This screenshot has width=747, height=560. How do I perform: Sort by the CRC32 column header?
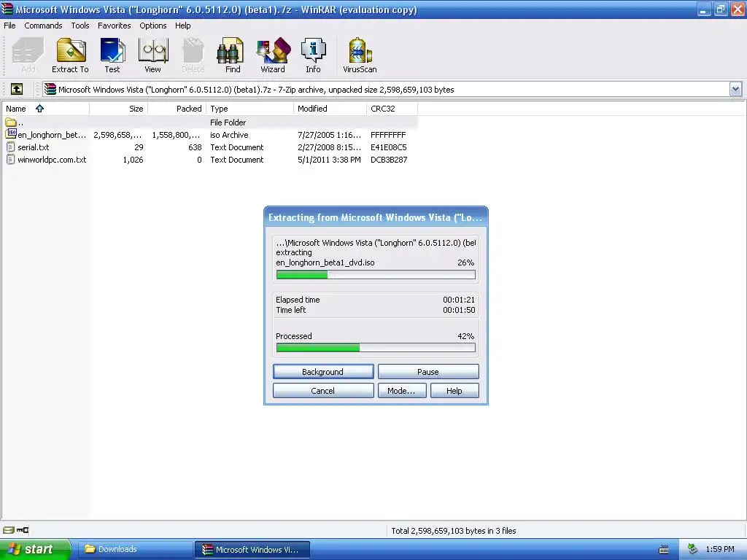coord(392,109)
